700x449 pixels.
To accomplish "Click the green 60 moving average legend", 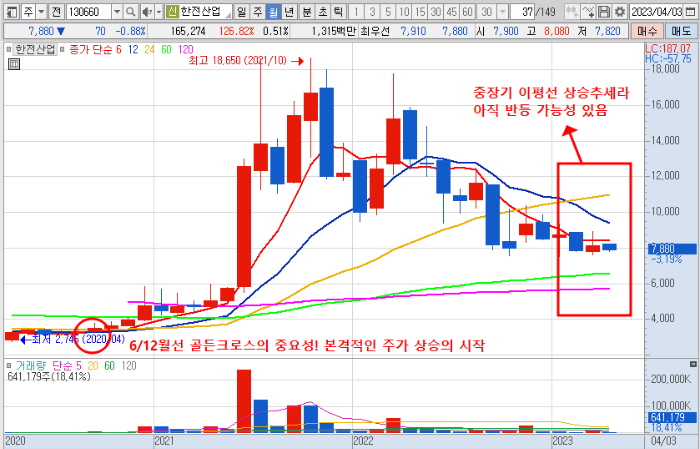I will 166,50.
